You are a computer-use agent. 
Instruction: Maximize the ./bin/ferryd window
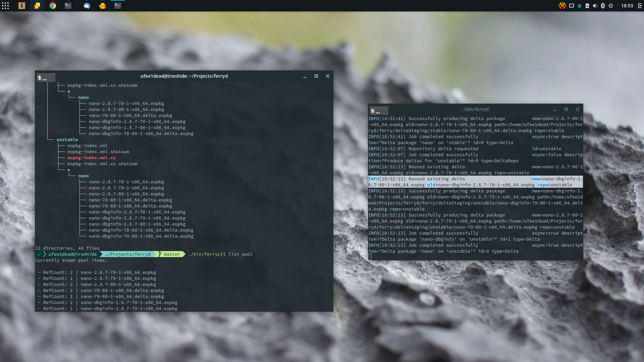(566, 109)
